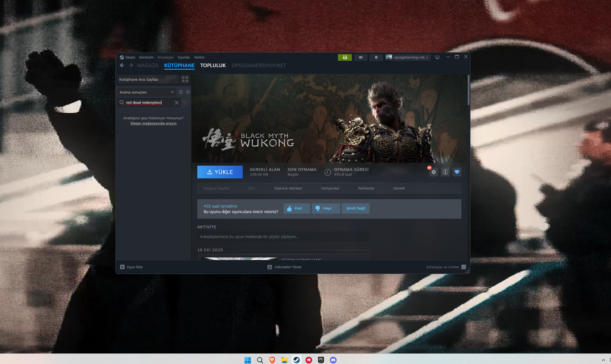The width and height of the screenshot is (611, 364).
Task: Open the Tartışmalar game link
Action: pyautogui.click(x=330, y=188)
